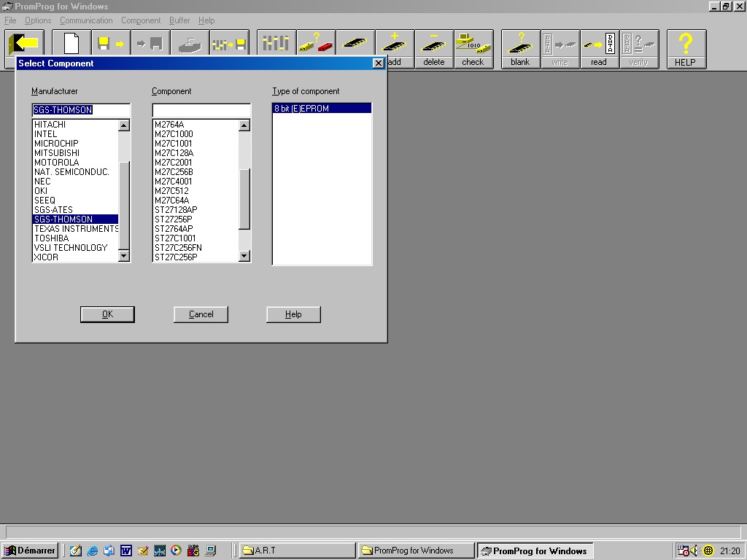Click the yellow exit arrow toolbar icon
This screenshot has height=560, width=747.
pyautogui.click(x=24, y=43)
